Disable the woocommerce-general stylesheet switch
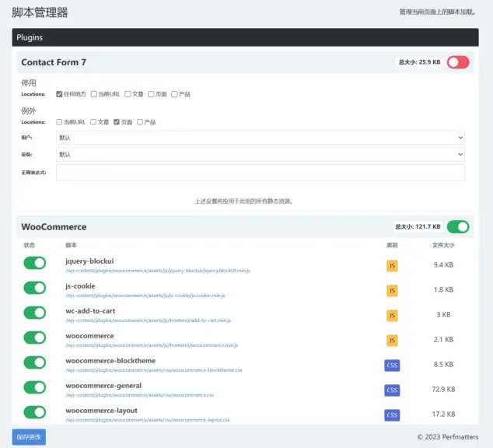The height and width of the screenshot is (448, 493). coord(34,387)
